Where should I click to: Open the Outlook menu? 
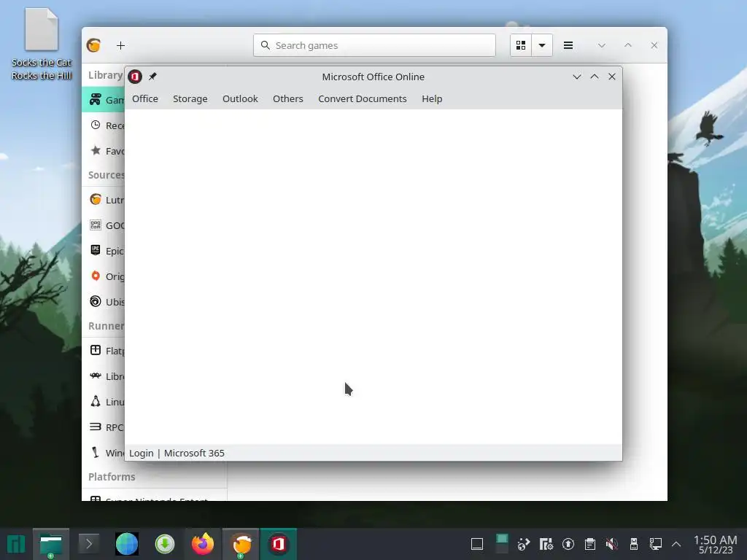pos(240,98)
